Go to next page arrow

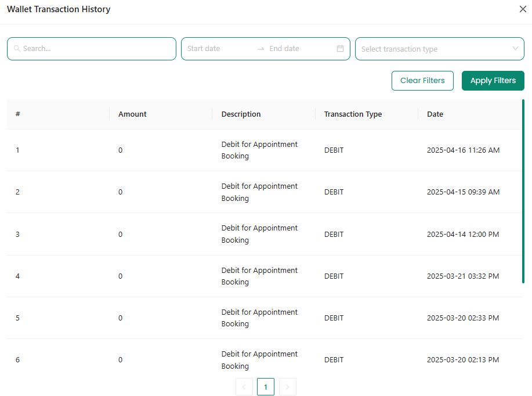287,387
